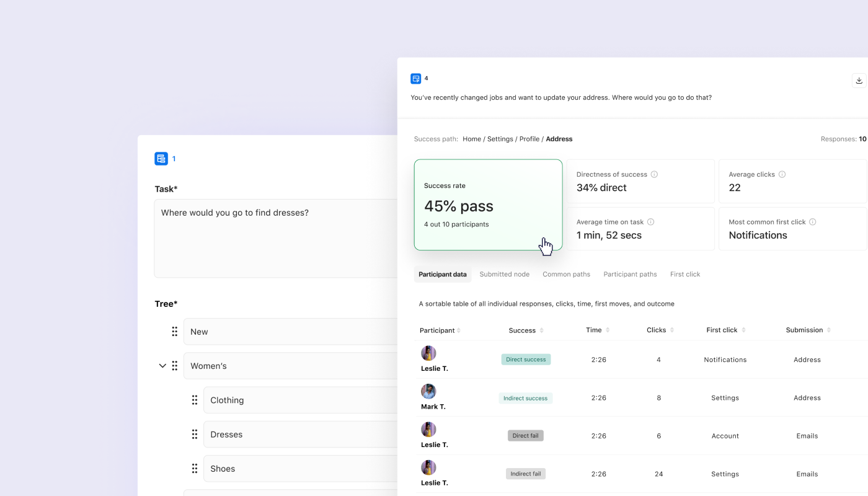Click the drag handle beside Shoes node
The height and width of the screenshot is (496, 868).
tap(195, 469)
